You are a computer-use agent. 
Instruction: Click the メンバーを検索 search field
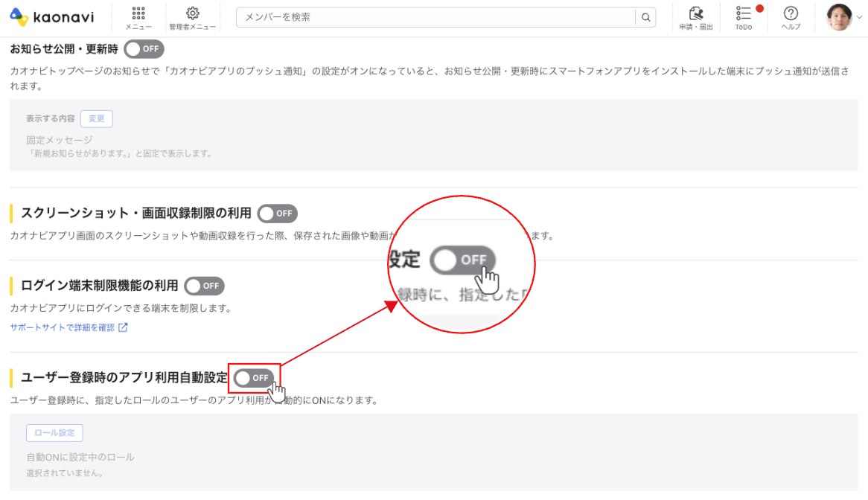[435, 17]
